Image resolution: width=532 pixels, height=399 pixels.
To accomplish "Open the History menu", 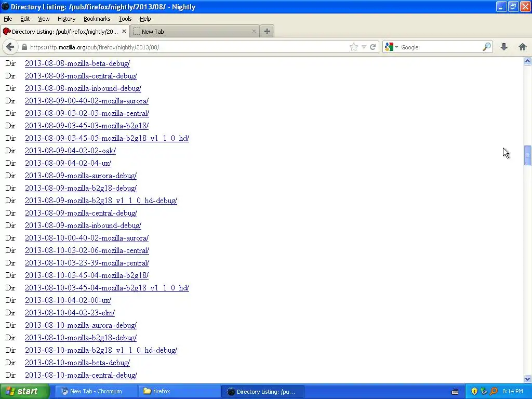I will coord(66,19).
